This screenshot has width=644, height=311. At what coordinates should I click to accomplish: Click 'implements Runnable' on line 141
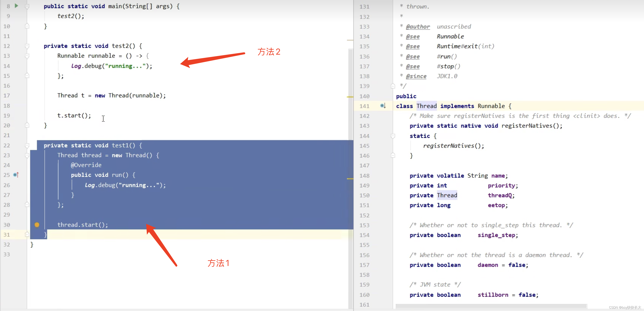472,106
